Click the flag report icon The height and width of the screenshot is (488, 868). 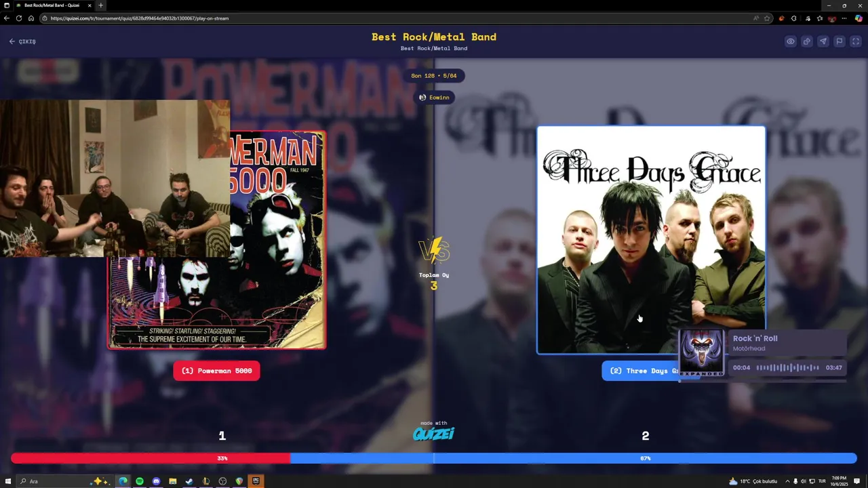pyautogui.click(x=840, y=41)
